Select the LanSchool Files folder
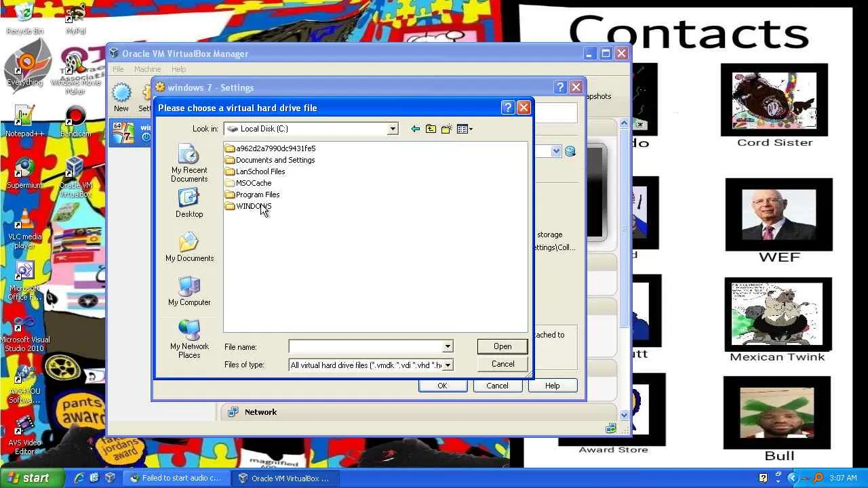 [x=255, y=171]
